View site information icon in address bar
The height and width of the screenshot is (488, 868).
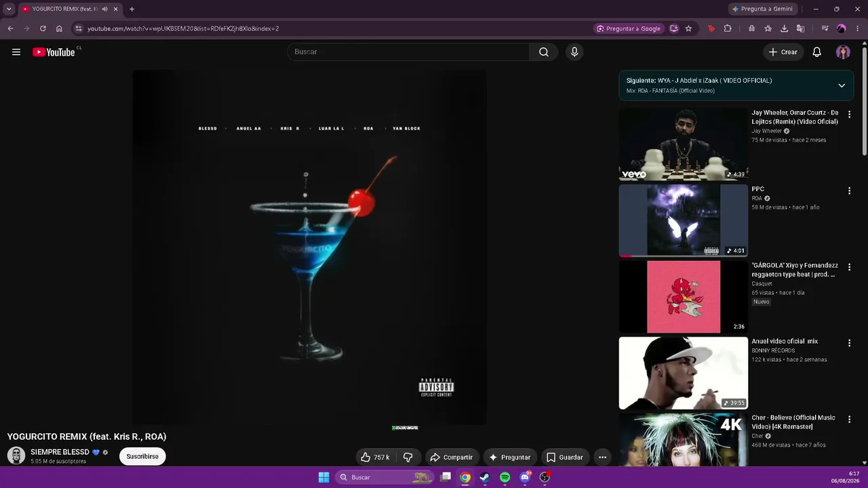79,28
